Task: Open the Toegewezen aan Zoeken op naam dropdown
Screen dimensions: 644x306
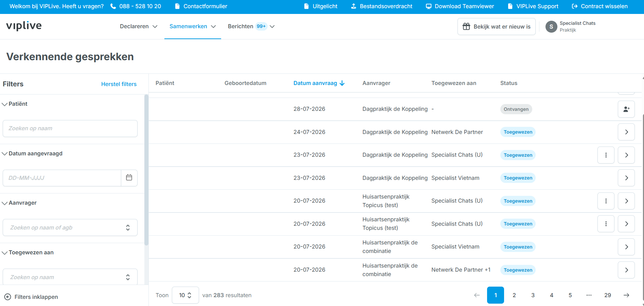Action: pyautogui.click(x=70, y=277)
